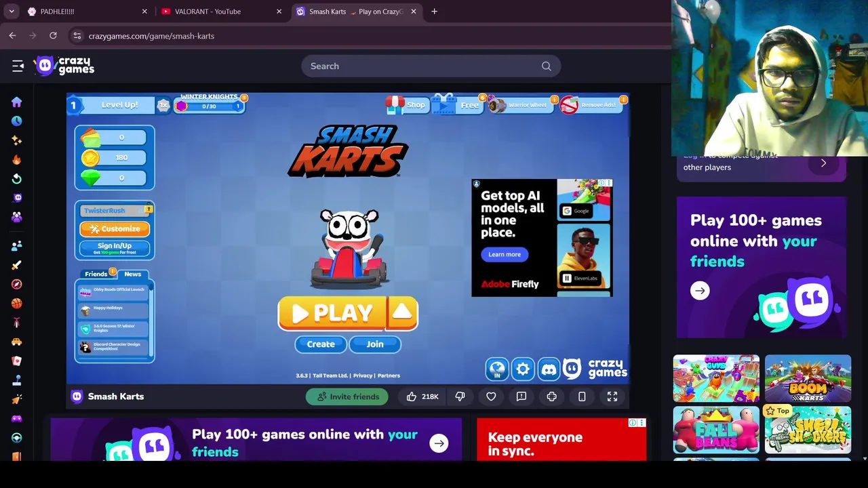
Task: Click Learn more in Adobe Firefly ad
Action: tap(505, 254)
